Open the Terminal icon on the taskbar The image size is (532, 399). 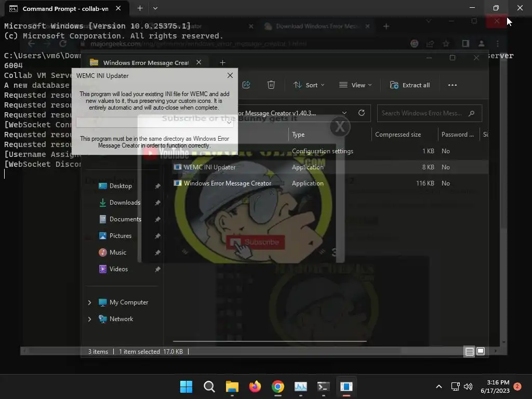tap(323, 387)
